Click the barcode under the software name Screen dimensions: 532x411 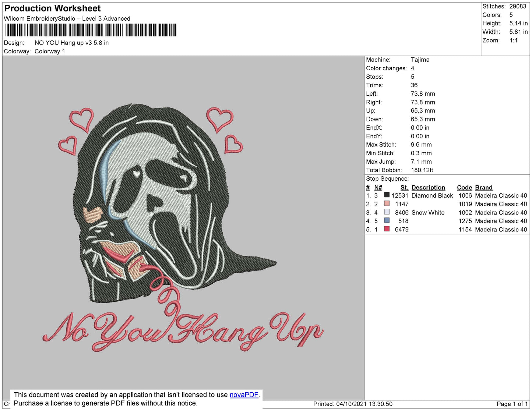point(91,30)
